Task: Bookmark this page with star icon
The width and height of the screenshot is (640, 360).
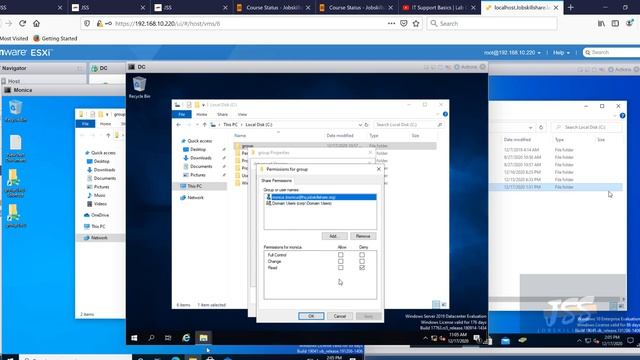Action: point(416,24)
